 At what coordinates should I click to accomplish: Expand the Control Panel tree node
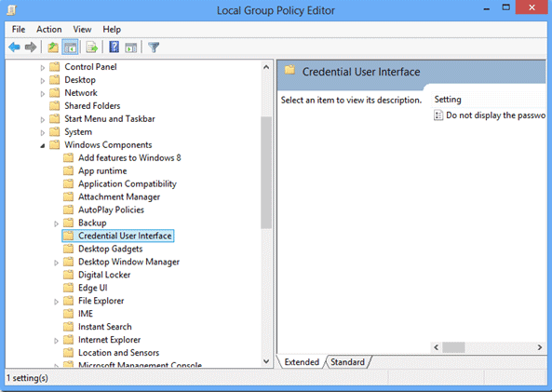[42, 67]
